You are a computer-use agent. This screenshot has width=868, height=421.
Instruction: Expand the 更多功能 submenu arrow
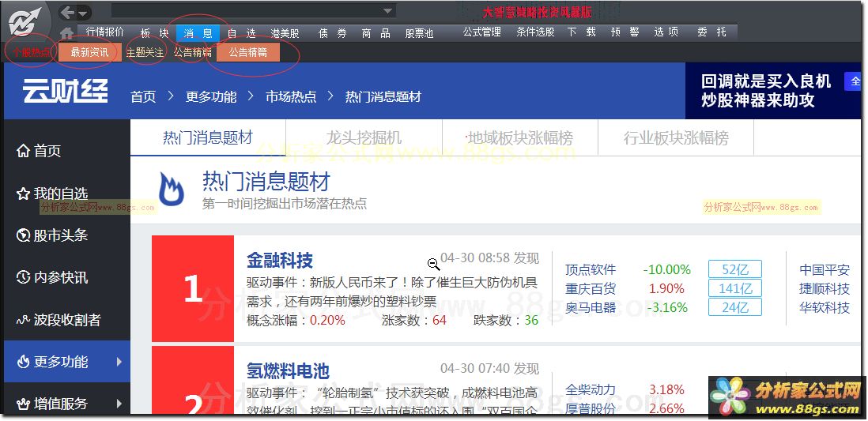click(119, 362)
